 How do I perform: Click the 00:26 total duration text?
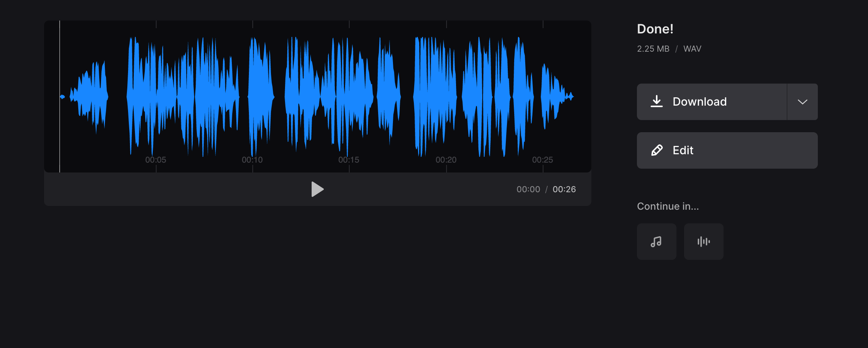click(x=564, y=189)
